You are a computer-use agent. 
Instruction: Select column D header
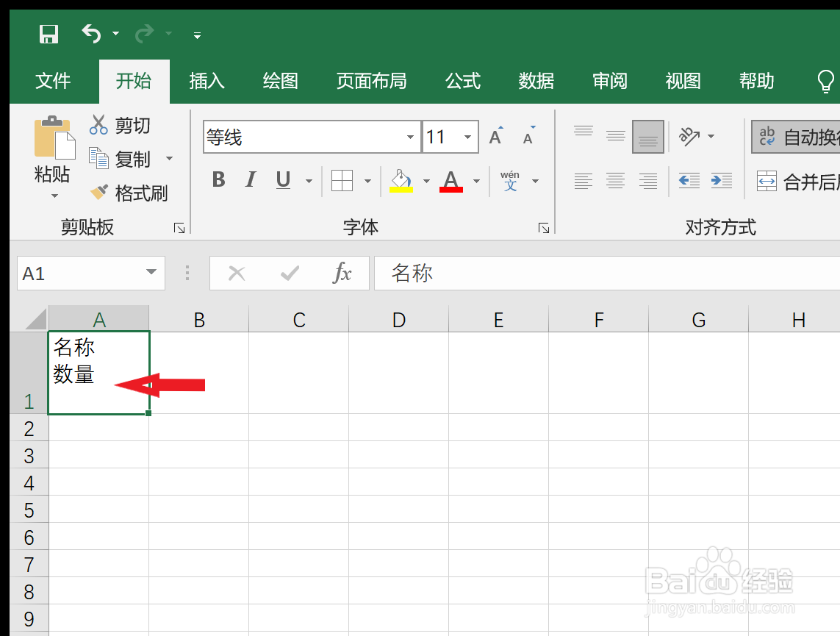coord(398,319)
